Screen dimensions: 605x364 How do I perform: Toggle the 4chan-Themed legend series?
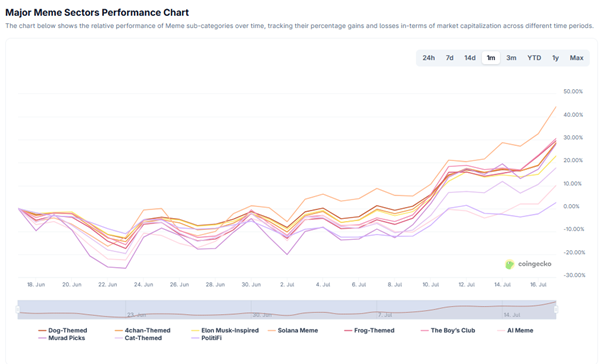(x=142, y=330)
